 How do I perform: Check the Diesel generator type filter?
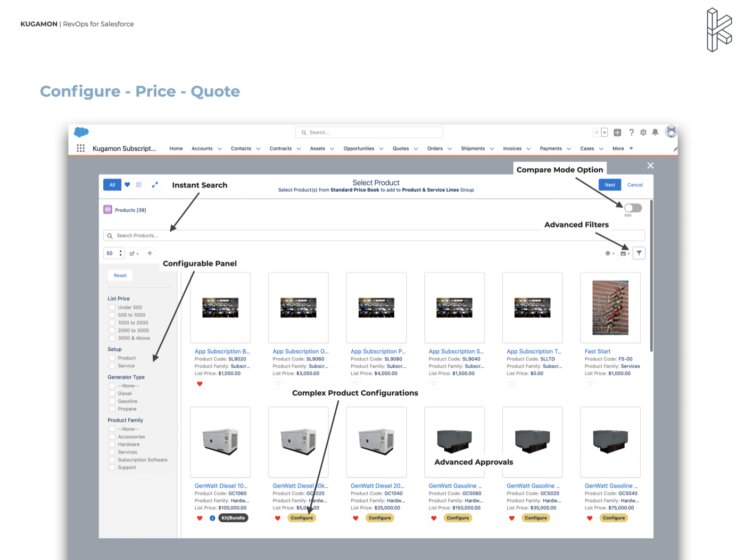point(112,393)
